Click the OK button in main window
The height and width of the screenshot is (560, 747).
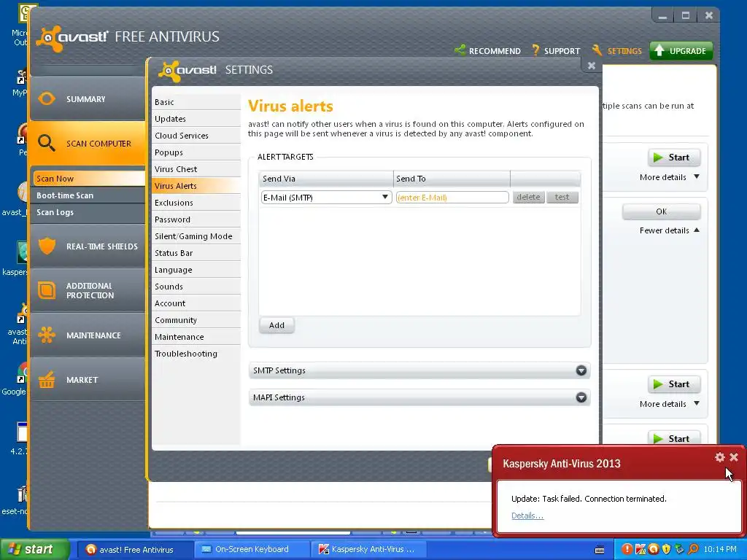click(661, 211)
